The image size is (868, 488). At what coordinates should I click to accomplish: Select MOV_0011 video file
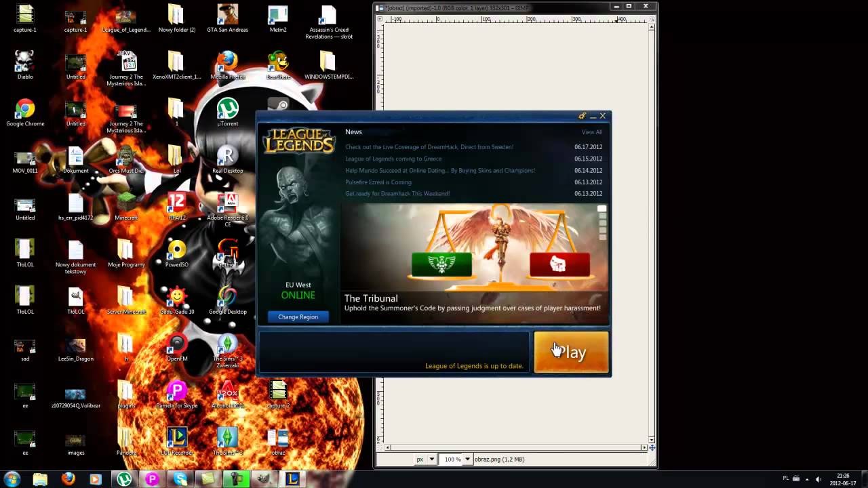[25, 159]
